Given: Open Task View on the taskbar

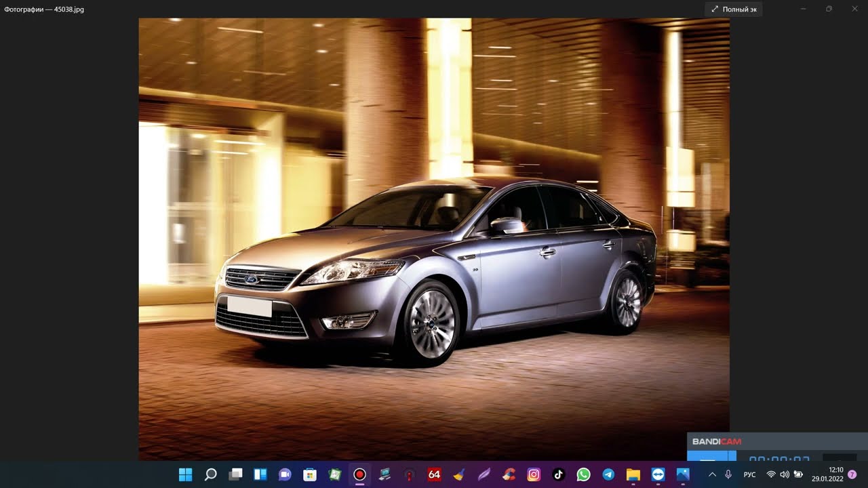Looking at the screenshot, I should pos(235,474).
